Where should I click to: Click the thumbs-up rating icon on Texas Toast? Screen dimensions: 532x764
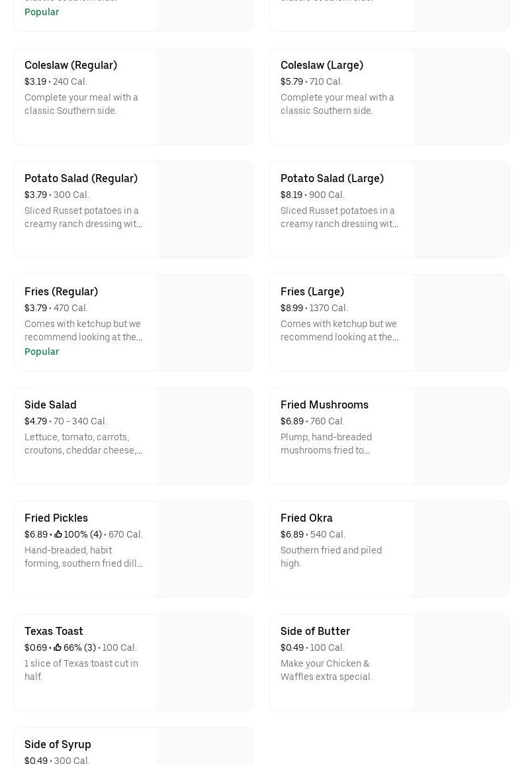(x=58, y=647)
